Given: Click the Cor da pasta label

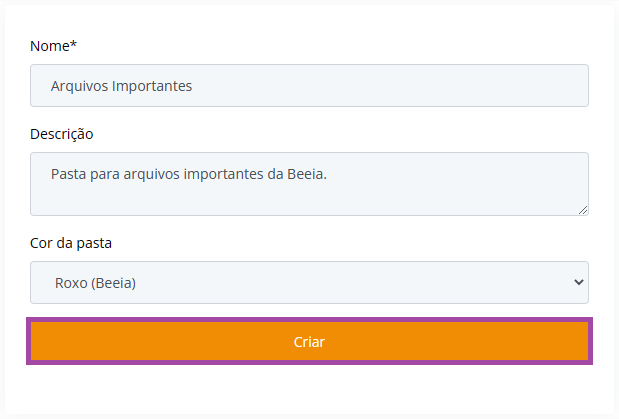Looking at the screenshot, I should coord(71,243).
